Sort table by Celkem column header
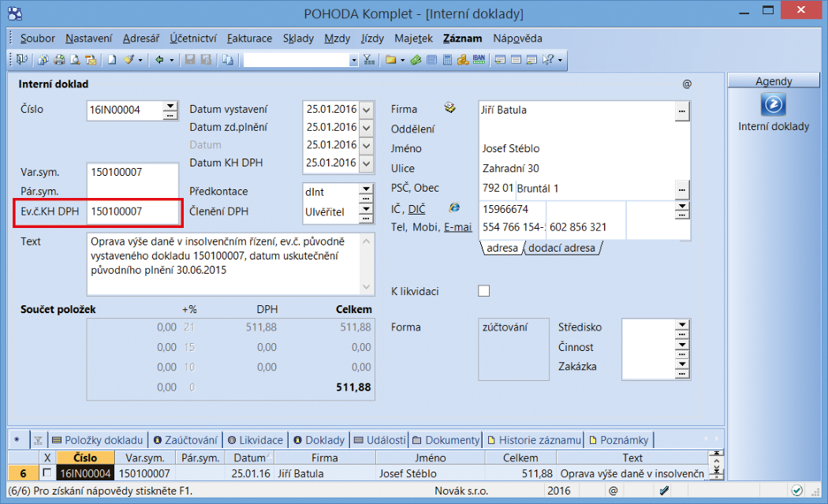This screenshot has width=828, height=504. tap(520, 457)
